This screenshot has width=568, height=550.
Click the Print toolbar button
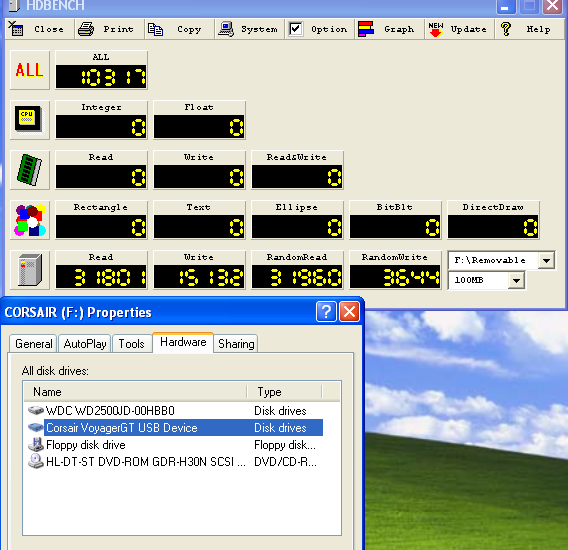click(x=109, y=29)
